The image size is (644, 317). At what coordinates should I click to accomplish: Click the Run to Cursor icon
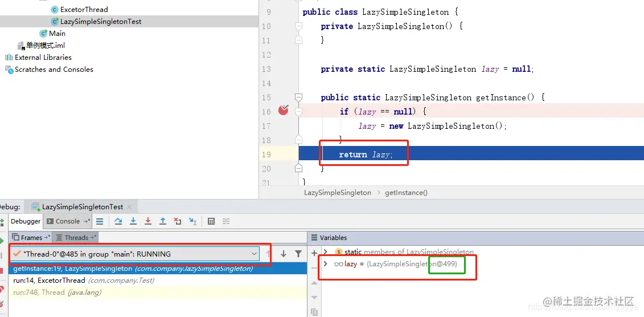coord(192,221)
